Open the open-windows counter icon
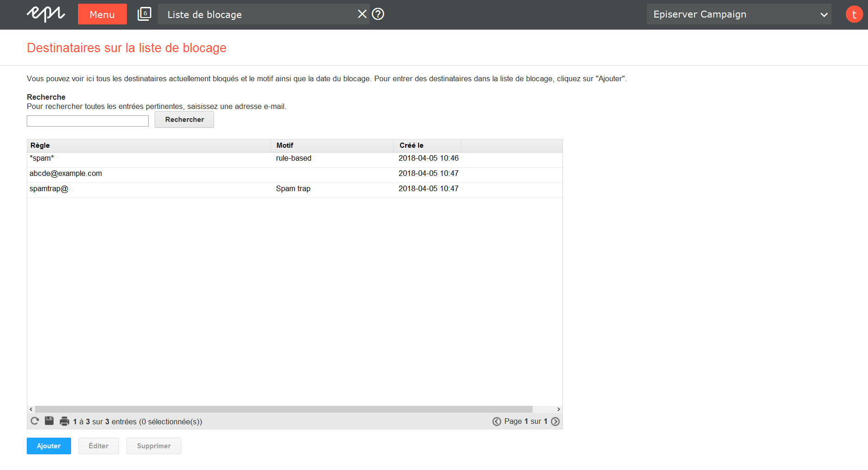 coord(144,14)
